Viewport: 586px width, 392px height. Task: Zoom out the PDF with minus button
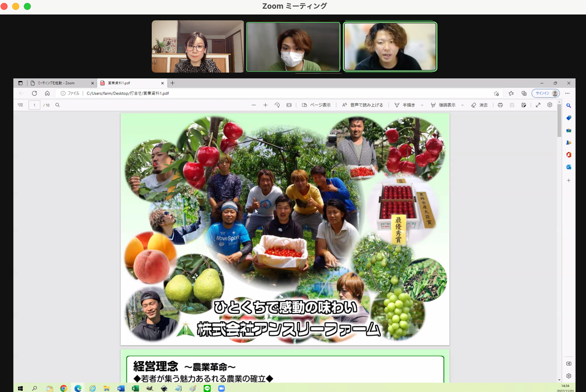[x=254, y=105]
